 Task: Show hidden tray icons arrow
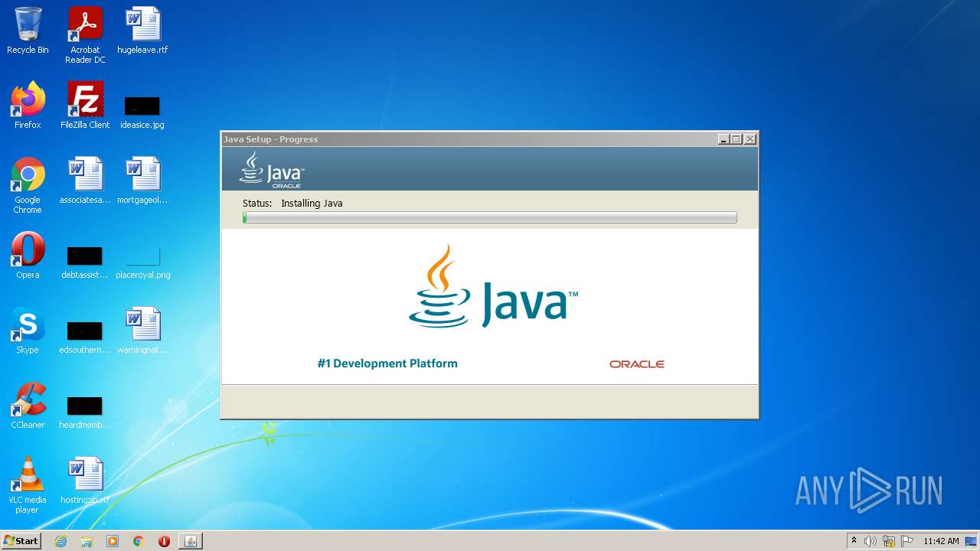click(854, 541)
